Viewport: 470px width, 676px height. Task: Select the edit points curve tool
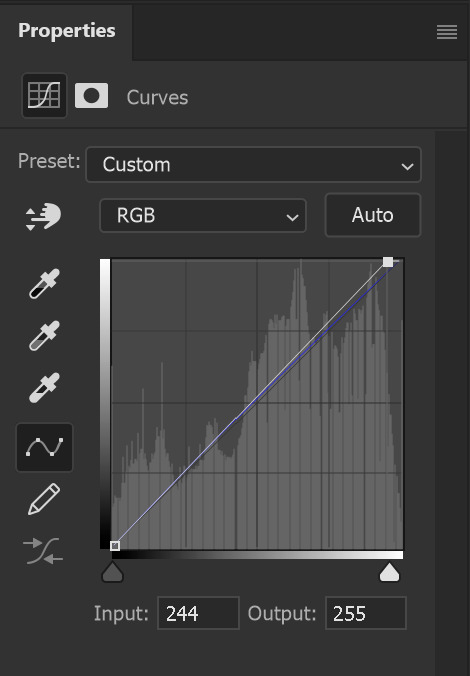click(x=44, y=448)
